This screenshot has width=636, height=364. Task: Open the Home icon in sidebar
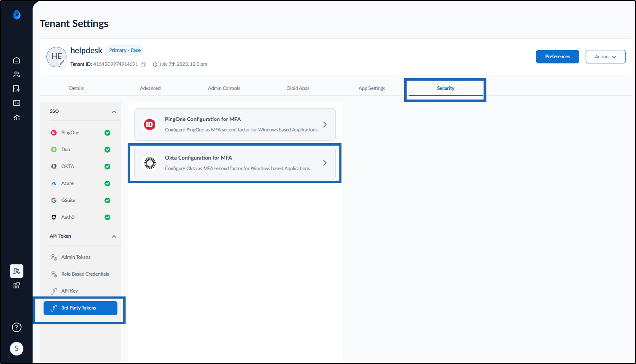[17, 60]
